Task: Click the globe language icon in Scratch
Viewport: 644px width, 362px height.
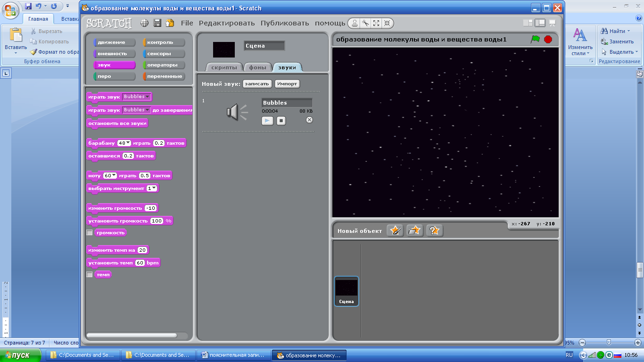Action: pyautogui.click(x=145, y=23)
